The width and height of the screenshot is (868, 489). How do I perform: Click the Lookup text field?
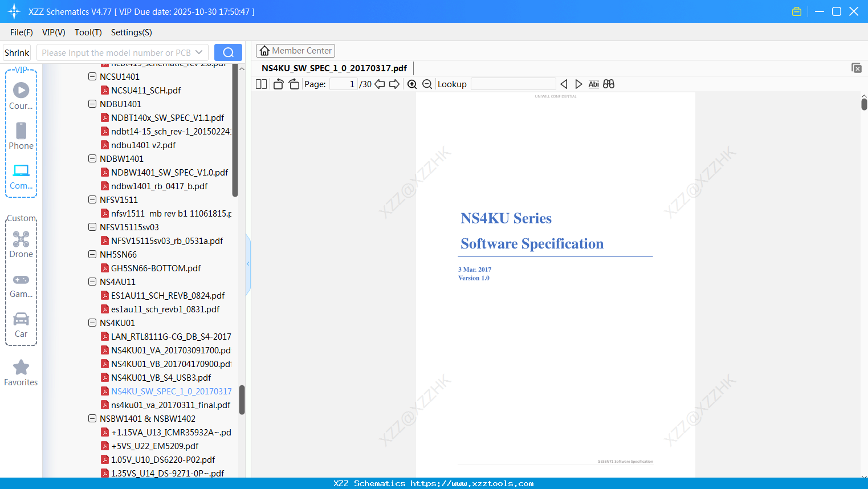click(x=514, y=84)
